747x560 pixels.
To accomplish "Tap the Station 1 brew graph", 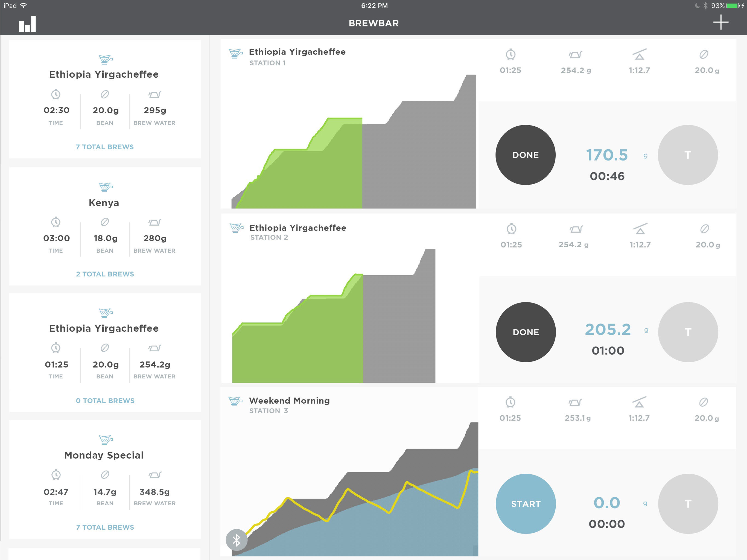I will 354,141.
